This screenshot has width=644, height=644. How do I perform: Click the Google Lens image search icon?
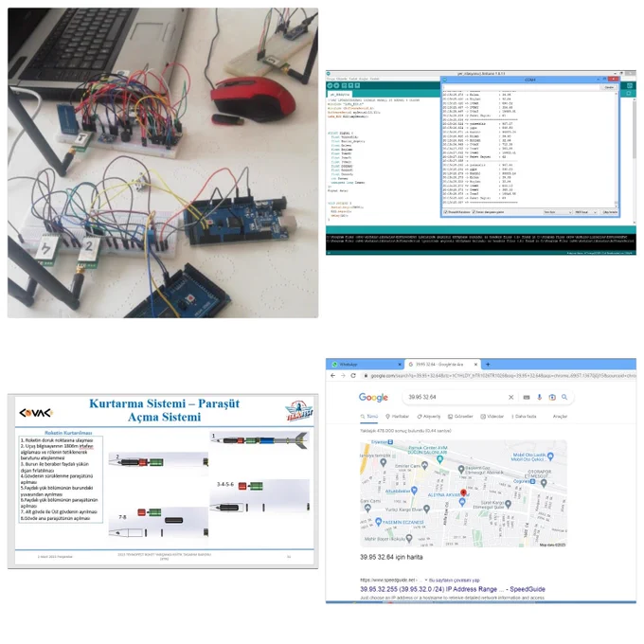click(x=552, y=397)
